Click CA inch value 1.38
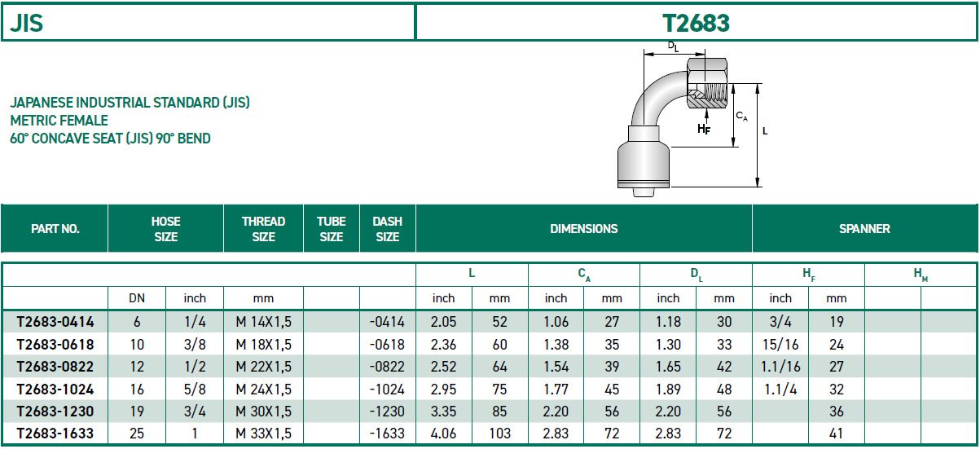 tap(556, 344)
